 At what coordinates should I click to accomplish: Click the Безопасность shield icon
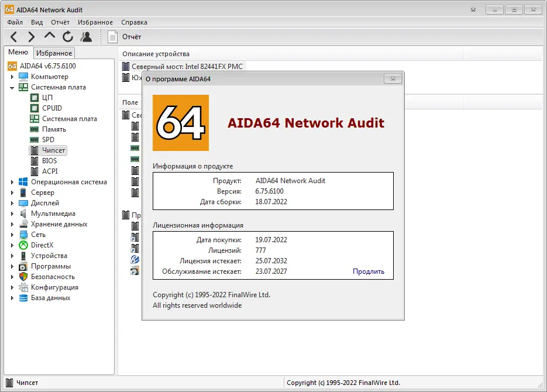coord(23,277)
